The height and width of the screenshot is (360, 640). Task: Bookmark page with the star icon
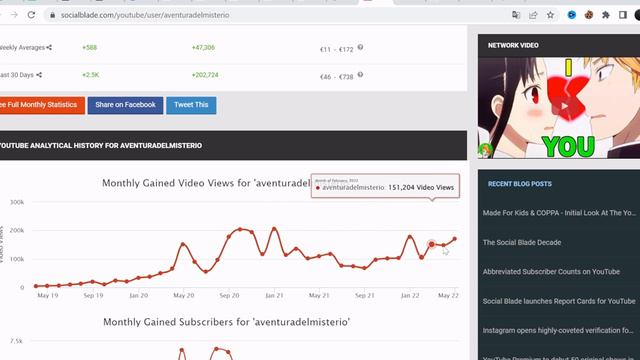pyautogui.click(x=550, y=15)
